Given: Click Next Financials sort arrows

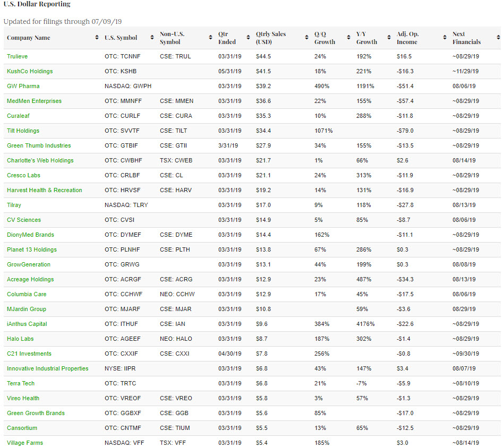Looking at the screenshot, I should pos(498,38).
